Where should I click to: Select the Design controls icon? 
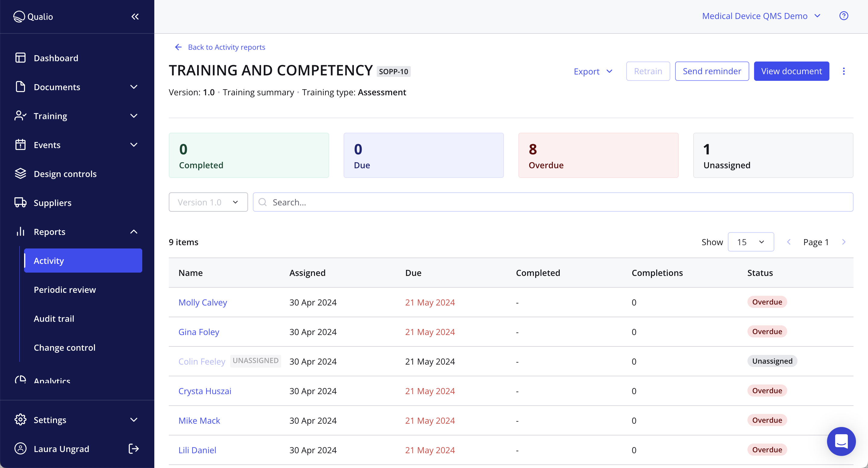tap(20, 174)
